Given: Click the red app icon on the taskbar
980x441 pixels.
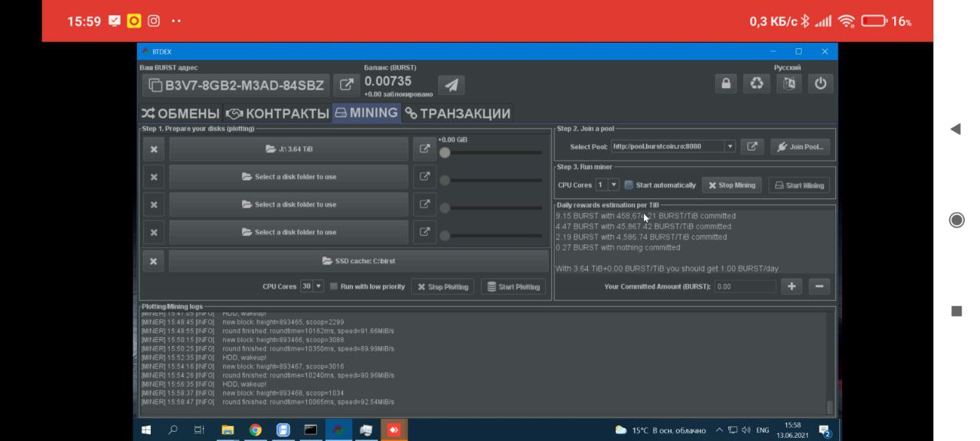Looking at the screenshot, I should [394, 430].
